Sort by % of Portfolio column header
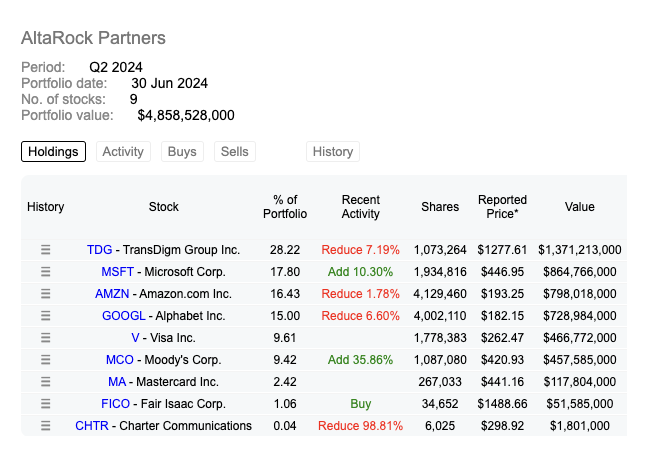 coord(285,207)
